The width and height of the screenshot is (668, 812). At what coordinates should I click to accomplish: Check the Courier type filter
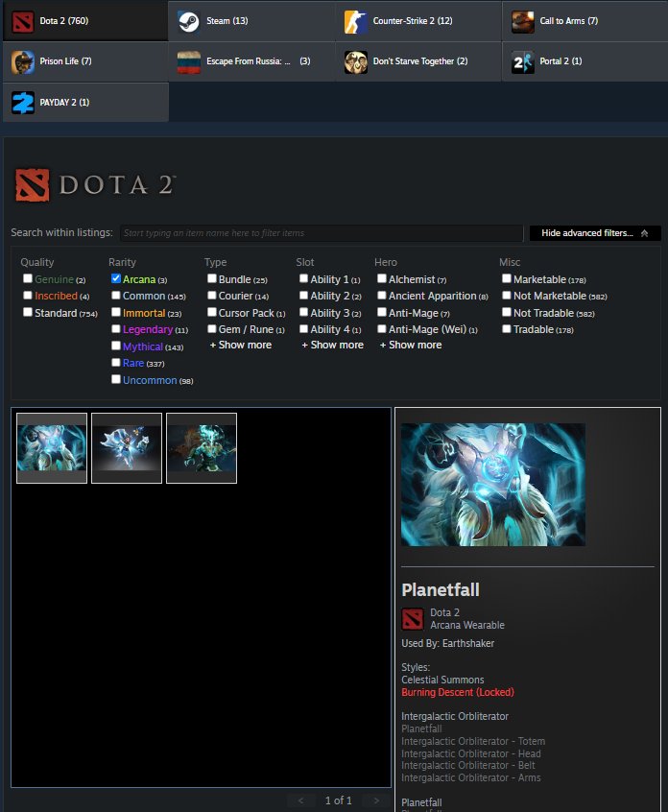[x=212, y=296]
